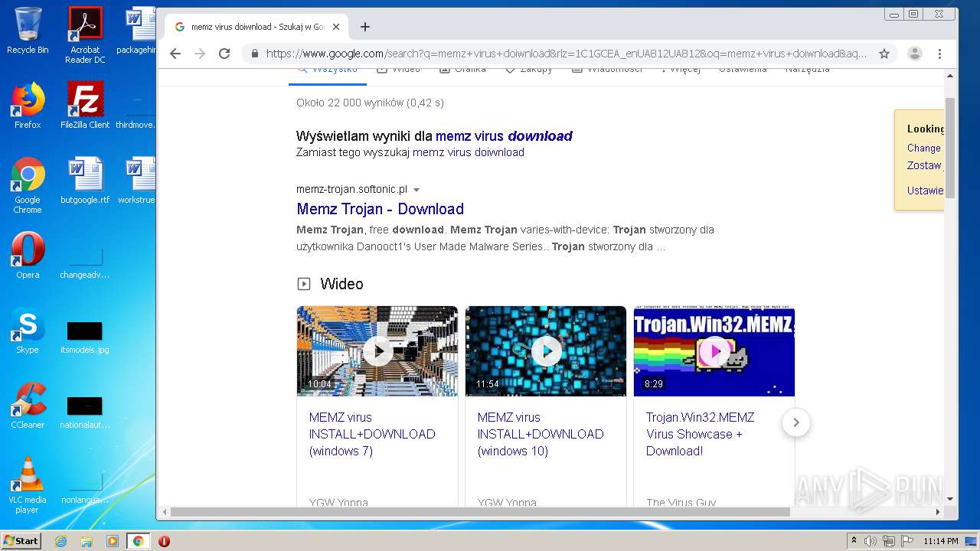Click the horizontal scrollbar left arrow
The width and height of the screenshot is (980, 551).
point(164,511)
